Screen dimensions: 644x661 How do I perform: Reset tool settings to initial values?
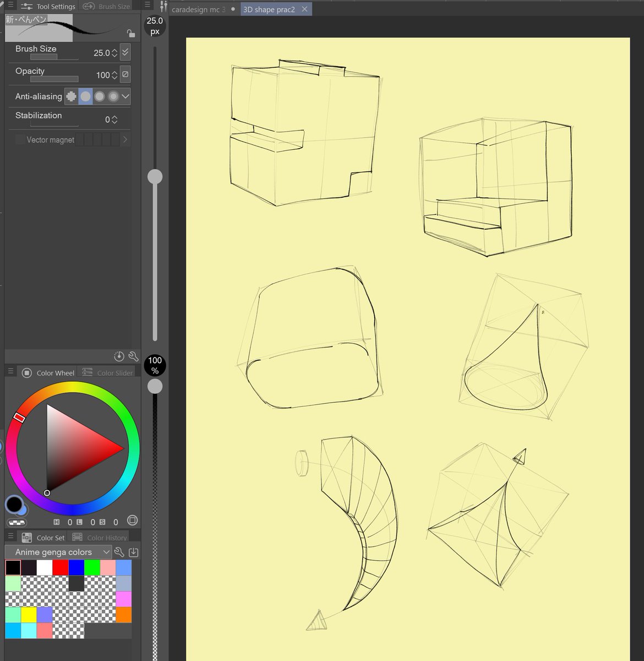[119, 356]
